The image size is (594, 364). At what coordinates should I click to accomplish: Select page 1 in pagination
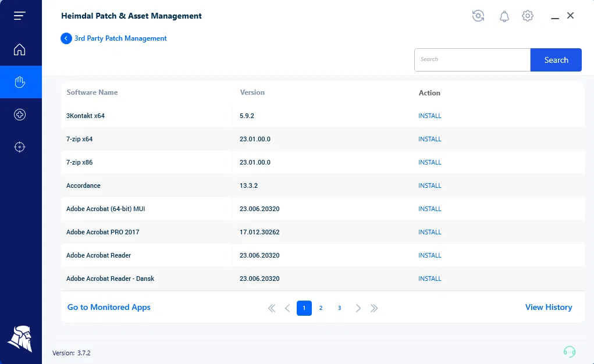coord(304,308)
